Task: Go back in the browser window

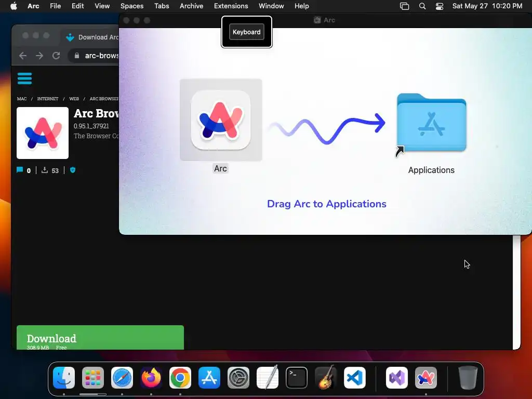Action: click(23, 56)
